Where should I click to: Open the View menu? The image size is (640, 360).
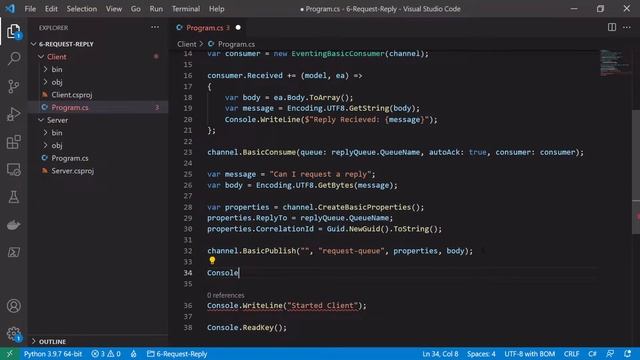click(x=114, y=9)
